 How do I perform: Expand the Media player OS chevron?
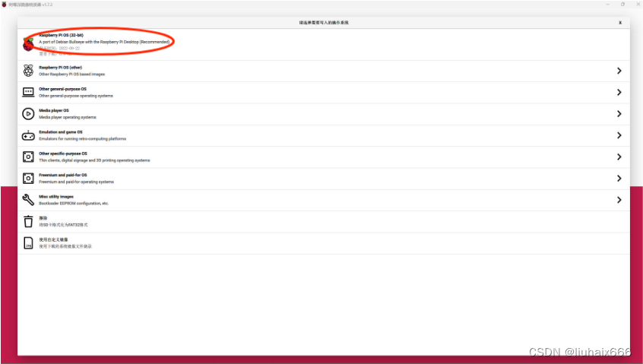(x=619, y=113)
